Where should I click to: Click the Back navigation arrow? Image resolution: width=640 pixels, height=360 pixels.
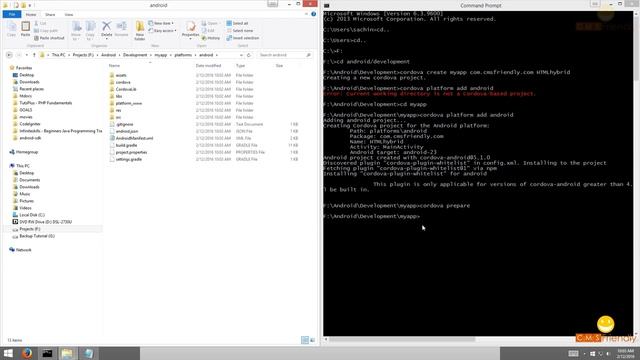(x=9, y=55)
